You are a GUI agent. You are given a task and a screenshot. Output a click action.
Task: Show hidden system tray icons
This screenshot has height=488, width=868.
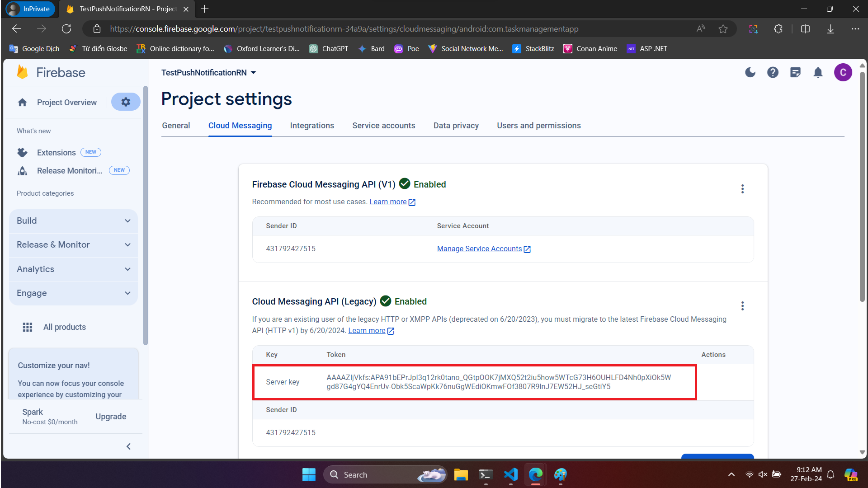click(731, 474)
